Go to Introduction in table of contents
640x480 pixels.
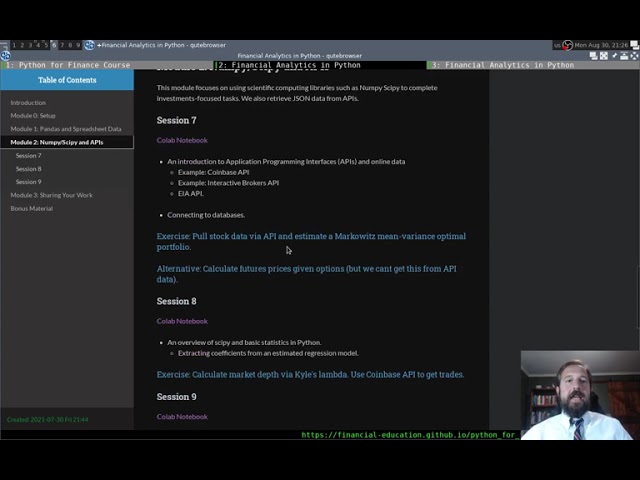pyautogui.click(x=28, y=102)
